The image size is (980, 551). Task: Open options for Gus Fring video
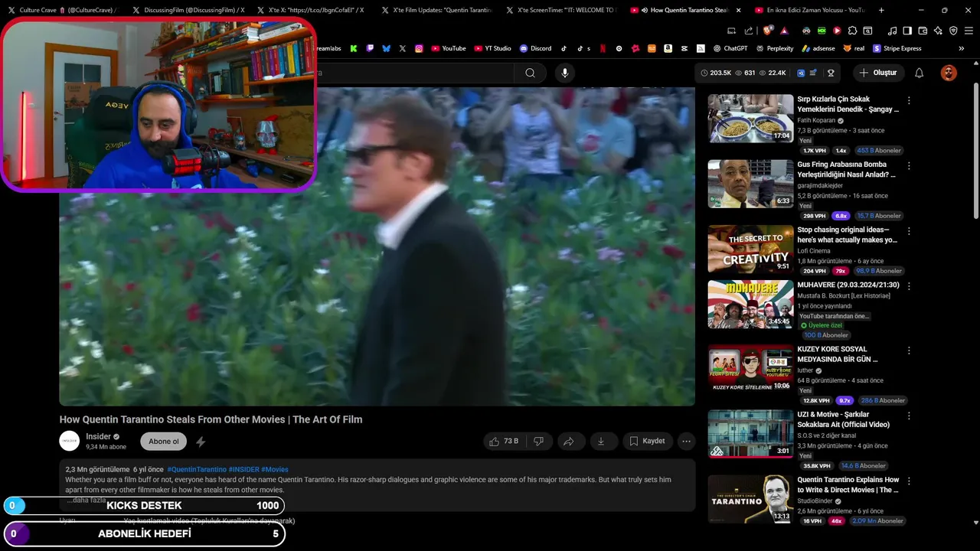[909, 165]
